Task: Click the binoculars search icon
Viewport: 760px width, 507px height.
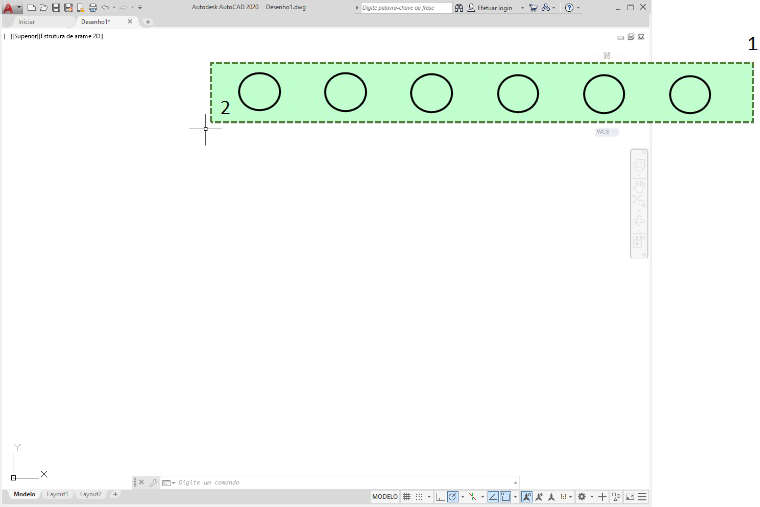Action: (x=459, y=8)
